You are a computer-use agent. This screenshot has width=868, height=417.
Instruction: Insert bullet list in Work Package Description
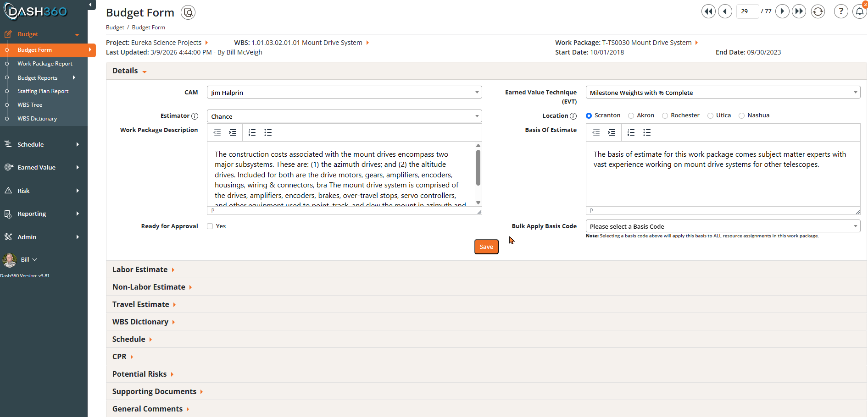pos(268,132)
